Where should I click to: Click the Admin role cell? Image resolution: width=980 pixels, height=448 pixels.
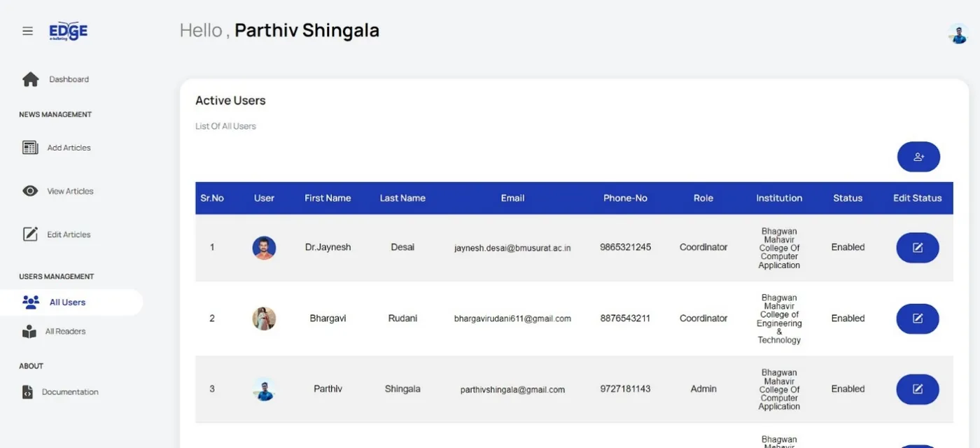click(x=703, y=388)
